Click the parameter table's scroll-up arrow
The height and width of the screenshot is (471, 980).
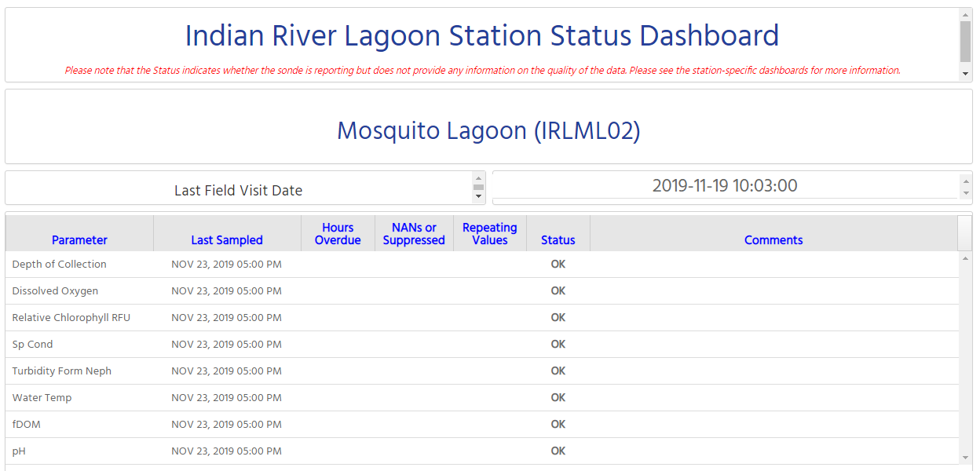[965, 259]
